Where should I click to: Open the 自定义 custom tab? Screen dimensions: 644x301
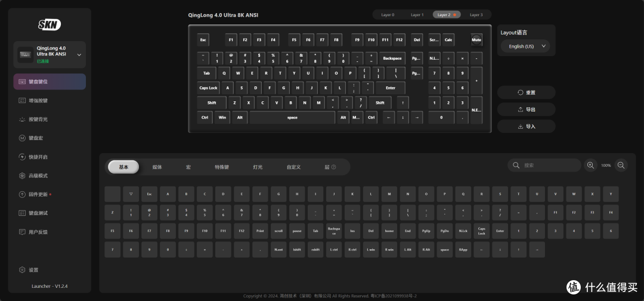(x=293, y=167)
